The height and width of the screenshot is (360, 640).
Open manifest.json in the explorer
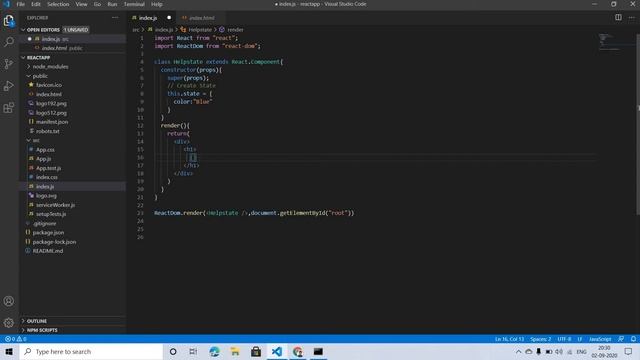tap(52, 122)
